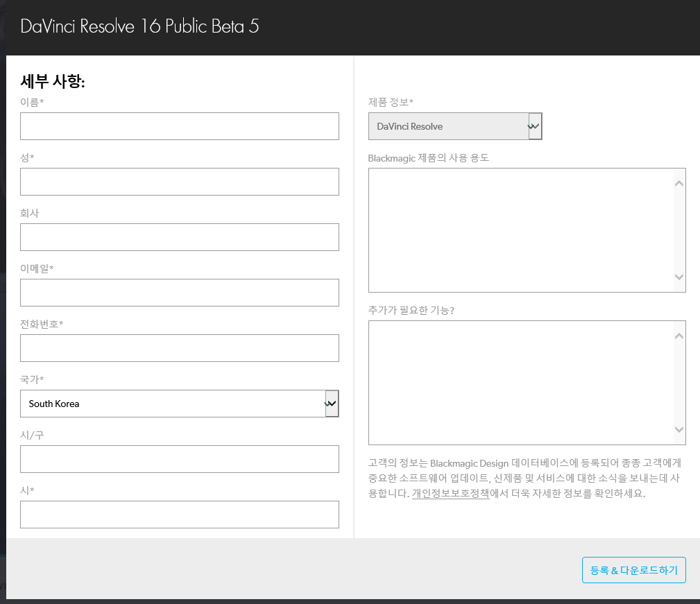The width and height of the screenshot is (700, 604).
Task: Open the 제품 정보 dropdown showing DaVinci Resolve
Action: 455,126
